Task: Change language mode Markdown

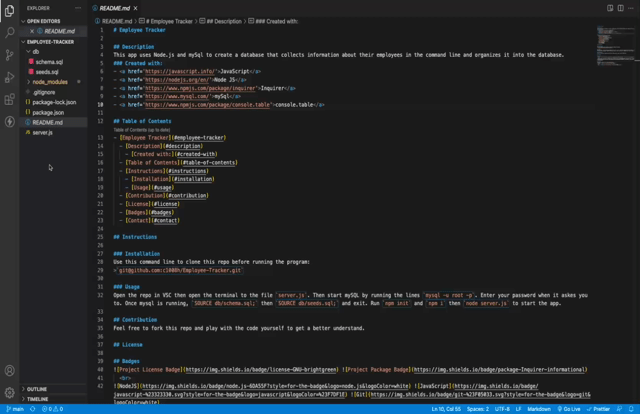Action: tap(539, 409)
